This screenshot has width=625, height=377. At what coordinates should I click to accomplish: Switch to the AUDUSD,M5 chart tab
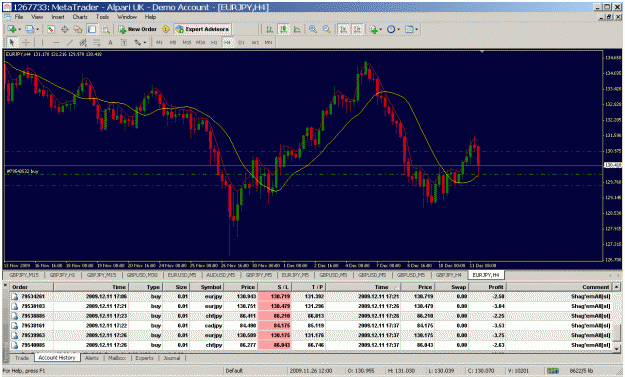221,275
